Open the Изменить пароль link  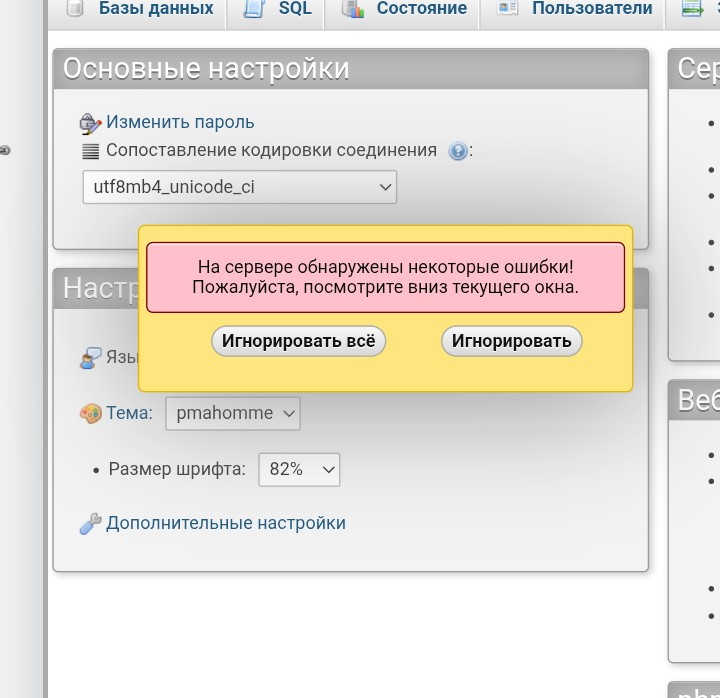coord(180,123)
